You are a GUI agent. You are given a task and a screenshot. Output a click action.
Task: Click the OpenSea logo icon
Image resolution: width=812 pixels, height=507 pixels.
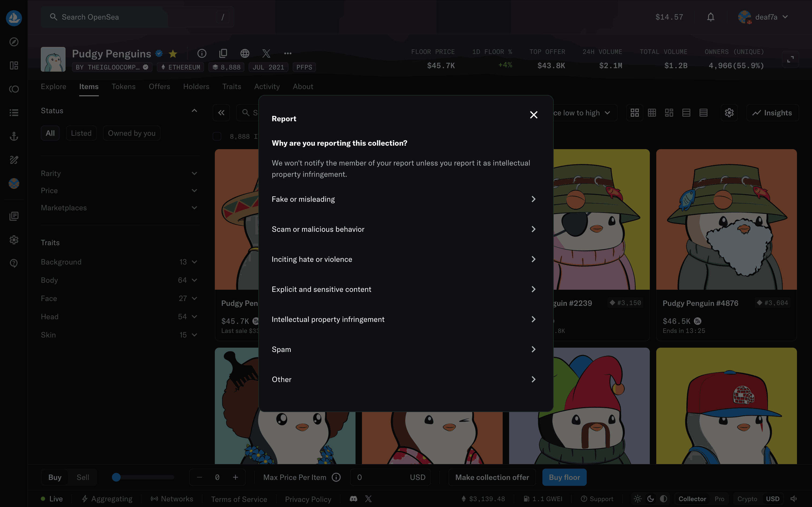(x=14, y=18)
